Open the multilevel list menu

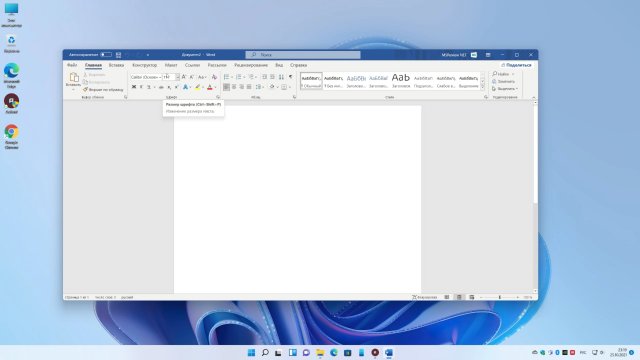pos(252,77)
